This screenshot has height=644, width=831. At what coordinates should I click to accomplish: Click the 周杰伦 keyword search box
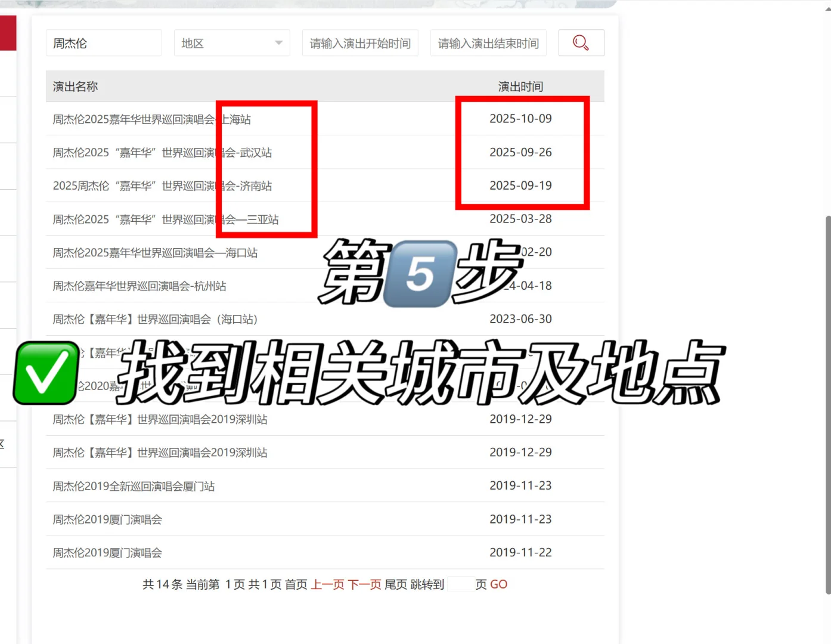(103, 42)
